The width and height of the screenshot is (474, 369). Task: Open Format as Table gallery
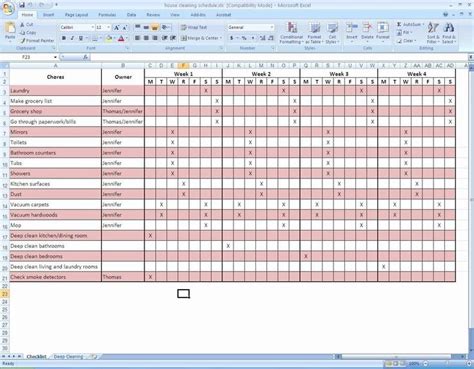point(314,33)
